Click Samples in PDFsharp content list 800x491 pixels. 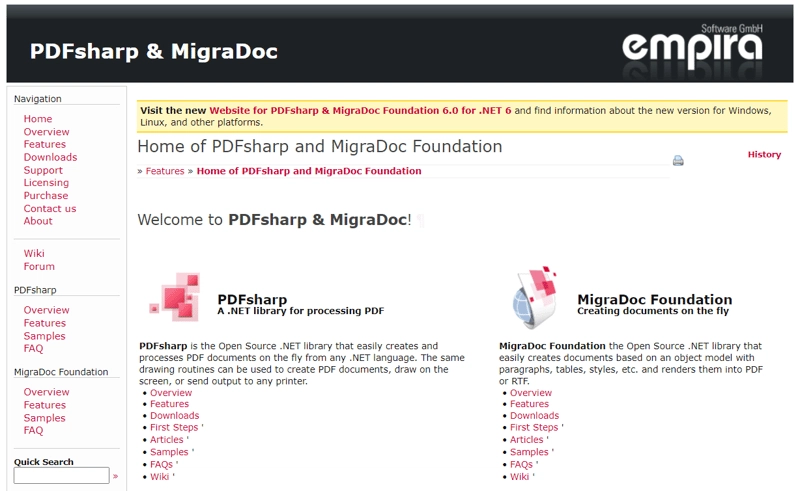click(x=169, y=452)
